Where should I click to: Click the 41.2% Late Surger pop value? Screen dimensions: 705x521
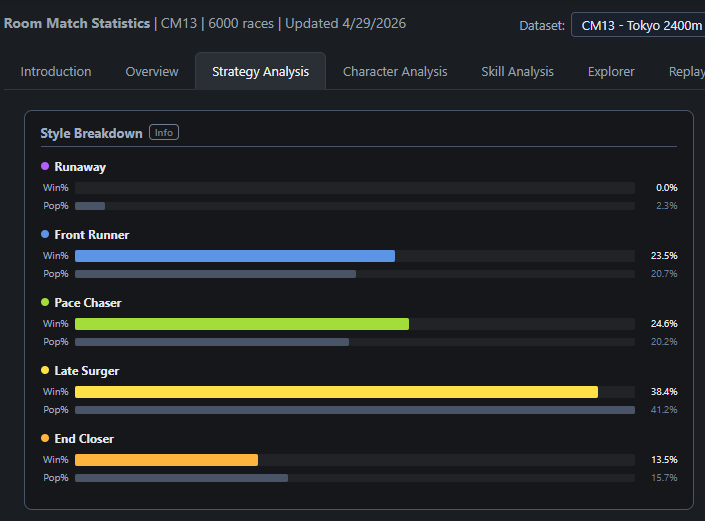click(x=664, y=410)
